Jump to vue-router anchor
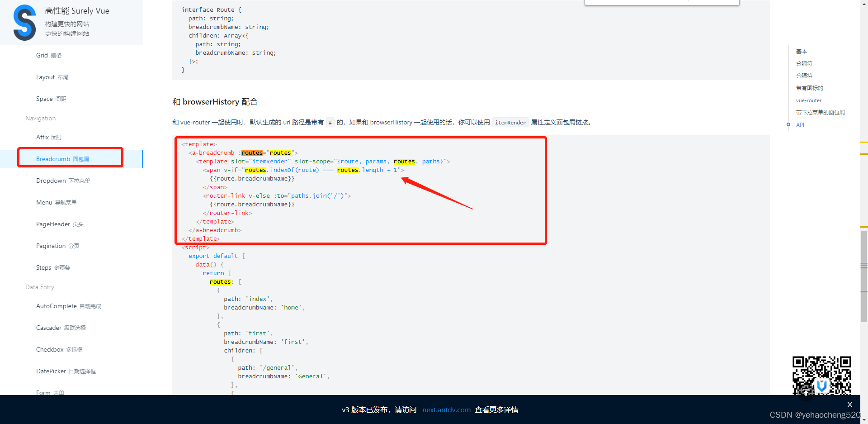Screen dimensions: 868x424 pyautogui.click(x=808, y=100)
